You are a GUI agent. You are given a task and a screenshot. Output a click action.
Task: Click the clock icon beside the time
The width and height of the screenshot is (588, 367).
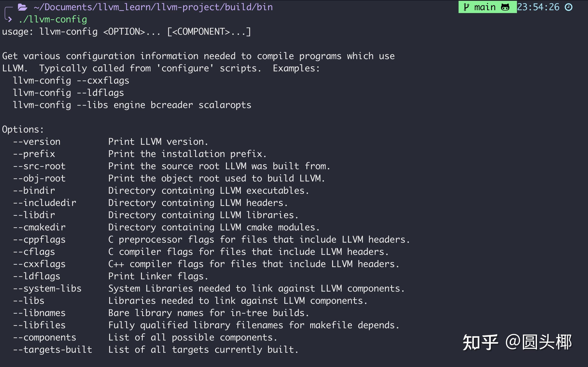[x=569, y=7]
